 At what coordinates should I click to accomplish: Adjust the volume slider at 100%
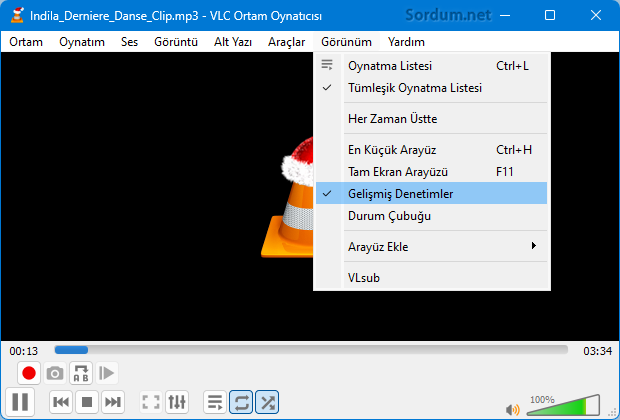pyautogui.click(x=564, y=405)
